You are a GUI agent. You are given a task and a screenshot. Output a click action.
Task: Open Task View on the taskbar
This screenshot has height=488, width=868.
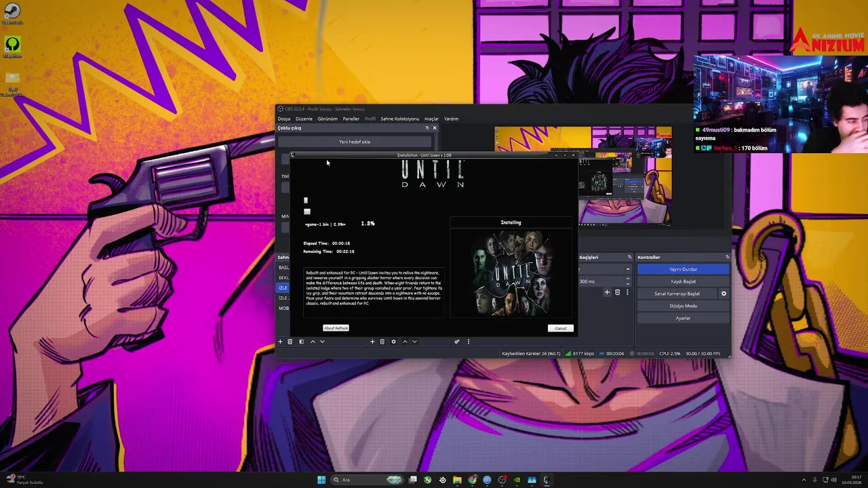412,480
